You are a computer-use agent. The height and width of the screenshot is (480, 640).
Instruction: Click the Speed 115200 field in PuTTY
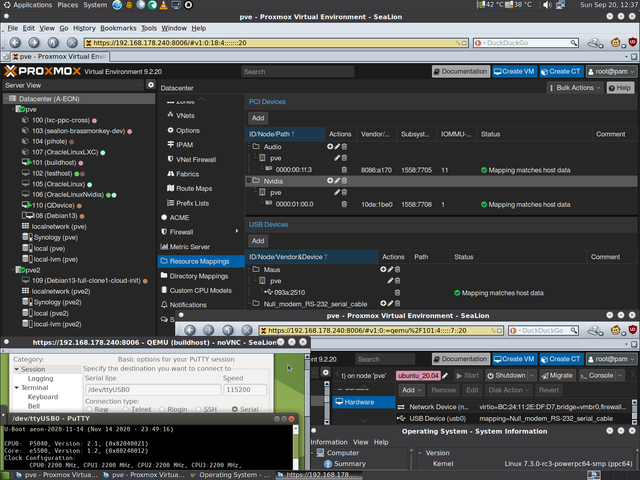(x=245, y=389)
